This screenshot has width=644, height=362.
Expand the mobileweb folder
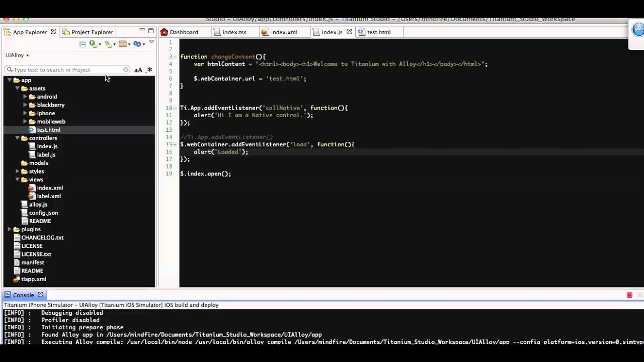(x=25, y=121)
